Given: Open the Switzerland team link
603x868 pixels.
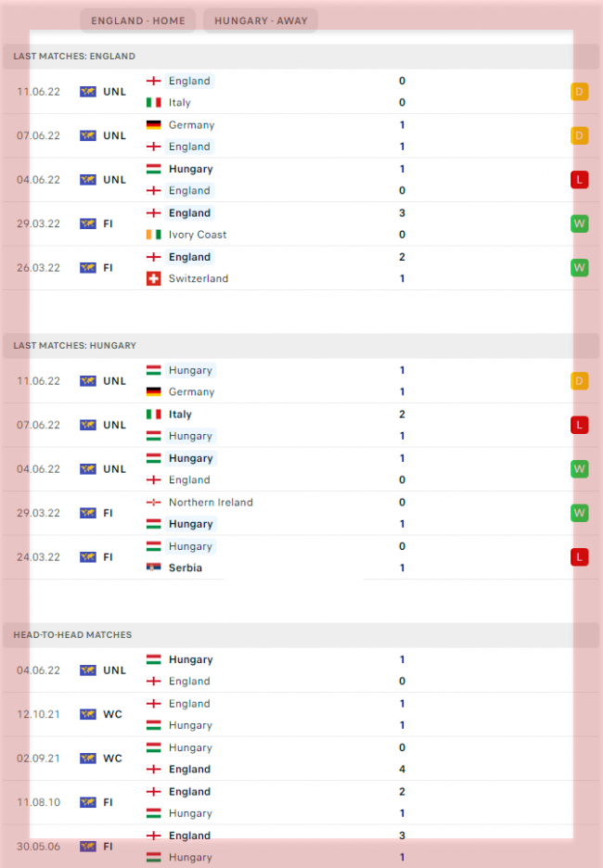Looking at the screenshot, I should [x=199, y=278].
